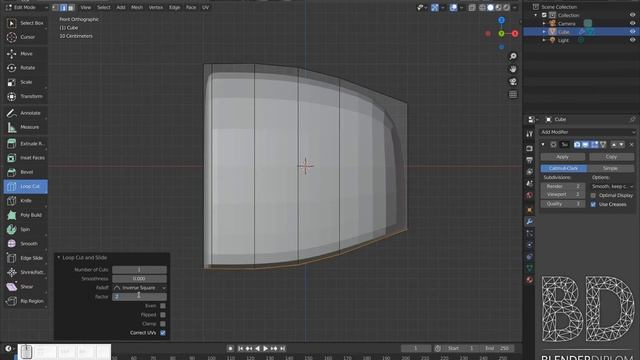The width and height of the screenshot is (640, 360).
Task: Enable the Optimal Display checkbox
Action: pyautogui.click(x=593, y=196)
